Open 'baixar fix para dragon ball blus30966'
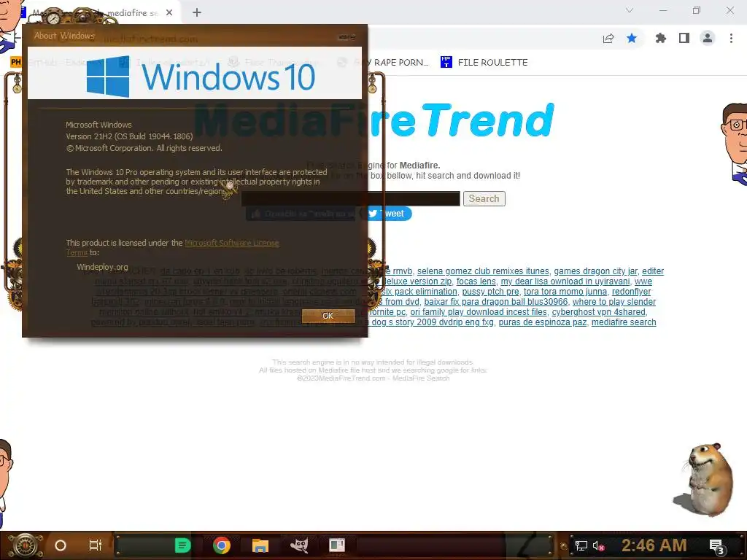This screenshot has width=747, height=560. [x=496, y=302]
